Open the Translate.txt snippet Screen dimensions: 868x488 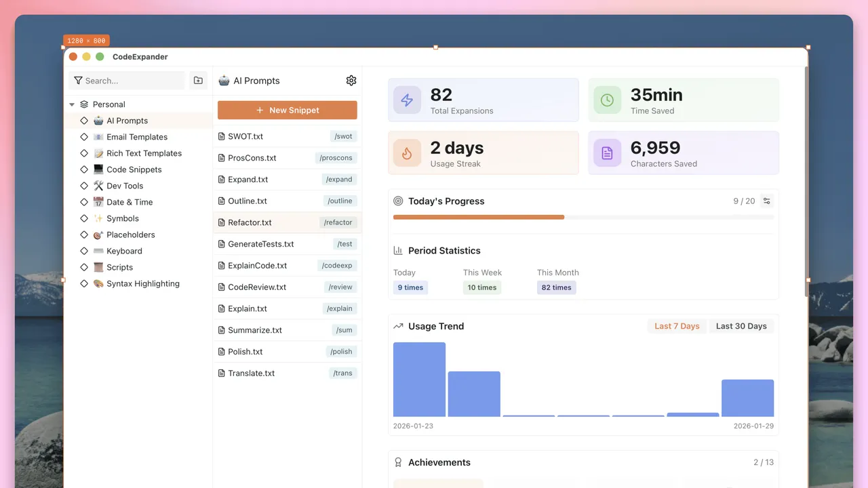288,373
